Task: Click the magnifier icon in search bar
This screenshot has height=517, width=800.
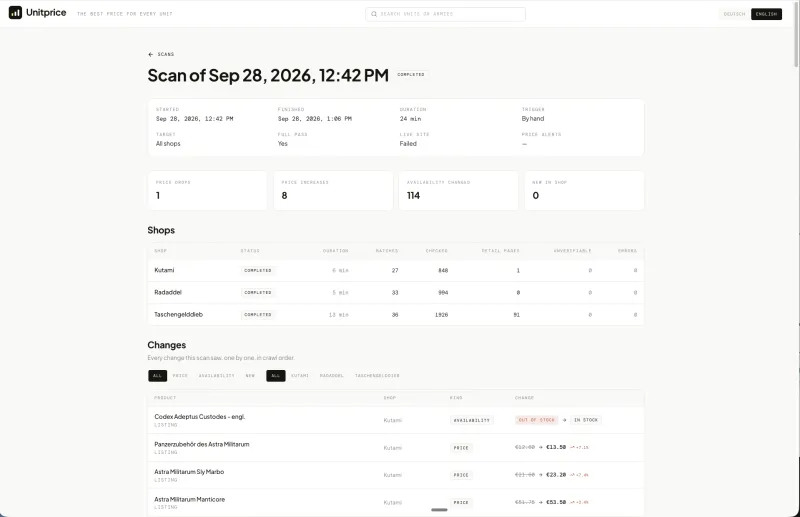Action: coord(374,14)
